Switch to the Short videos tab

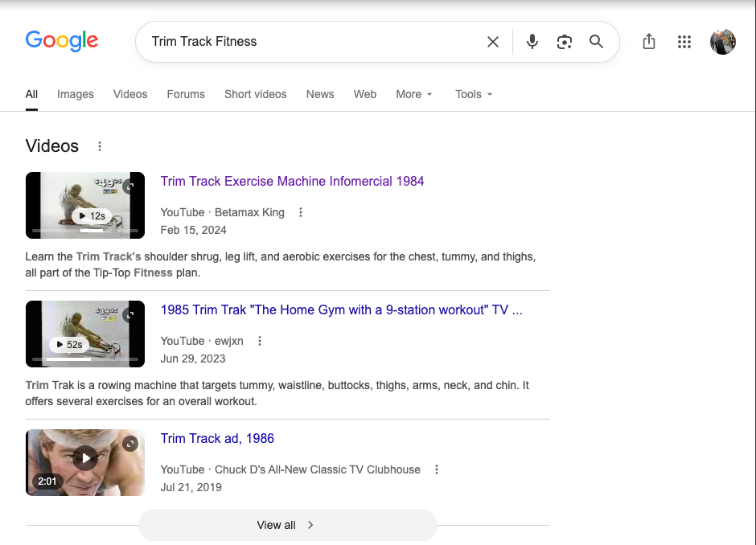click(256, 94)
